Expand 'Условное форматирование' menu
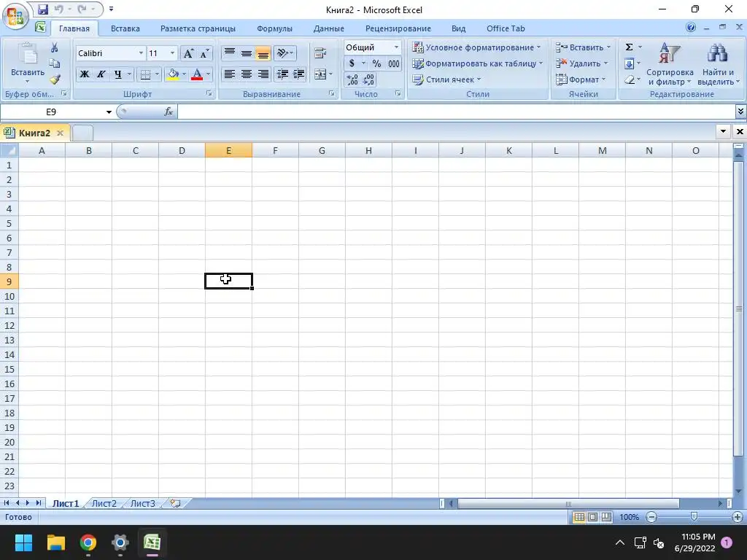747x560 pixels. 477,47
